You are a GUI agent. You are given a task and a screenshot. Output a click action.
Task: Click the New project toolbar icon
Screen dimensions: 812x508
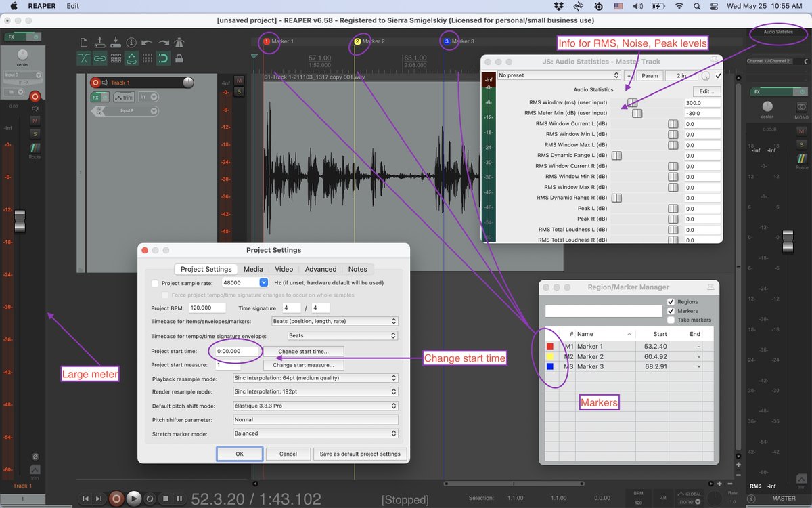point(84,42)
